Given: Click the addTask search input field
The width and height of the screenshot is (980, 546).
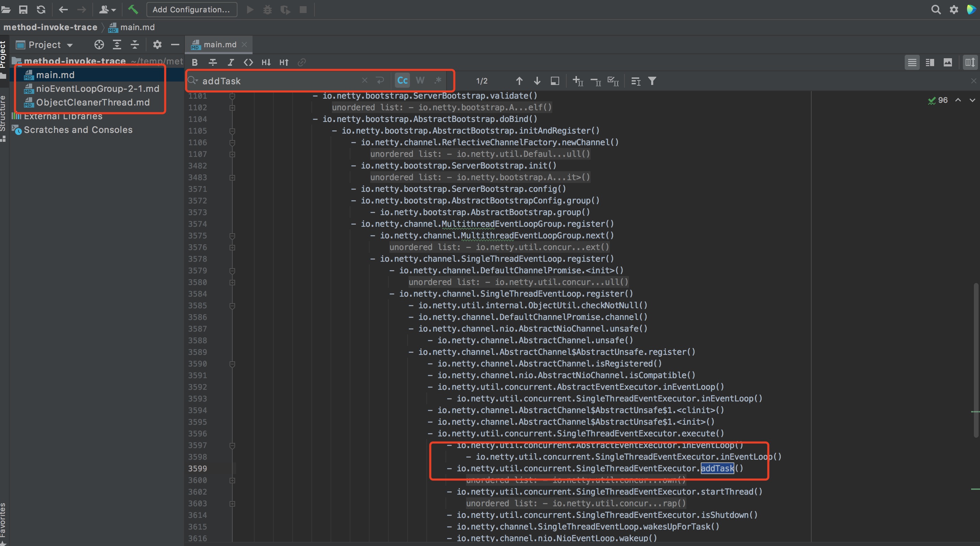Looking at the screenshot, I should [278, 81].
